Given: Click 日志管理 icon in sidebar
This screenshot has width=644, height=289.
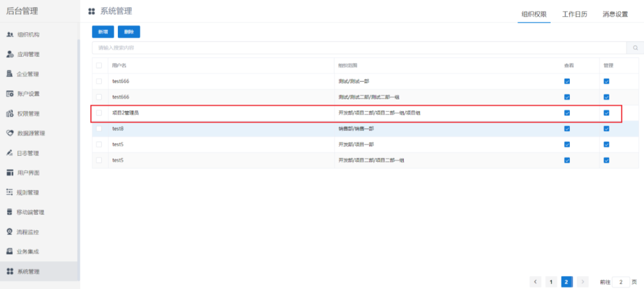Looking at the screenshot, I should (10, 153).
